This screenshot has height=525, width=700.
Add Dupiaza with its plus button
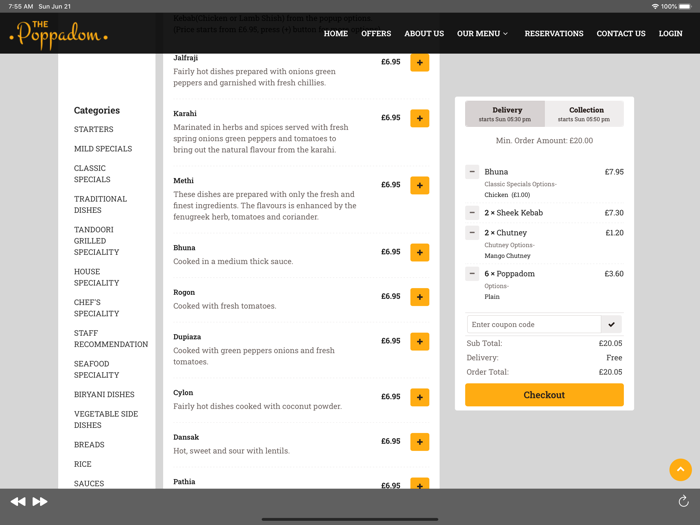[x=419, y=342]
